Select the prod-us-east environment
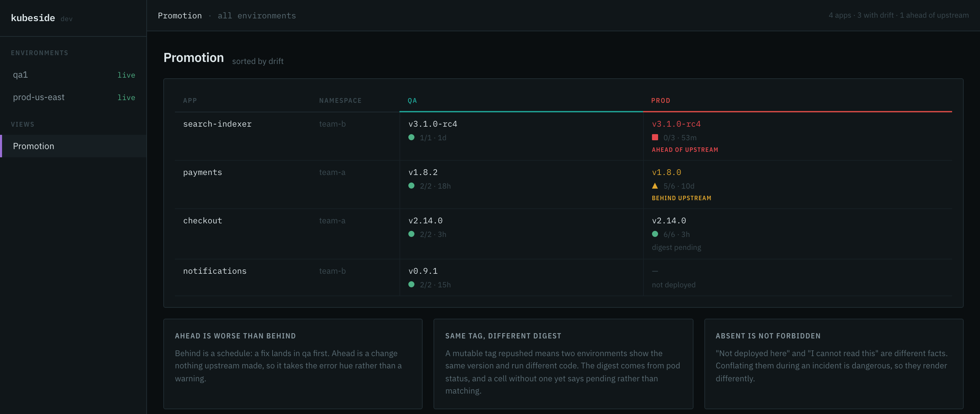Screen dimensions: 980x414 click(73, 97)
